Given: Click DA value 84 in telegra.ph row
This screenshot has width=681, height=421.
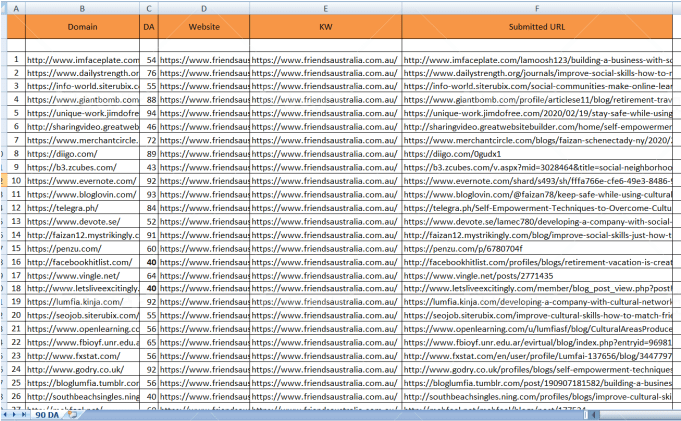Looking at the screenshot, I should (149, 207).
